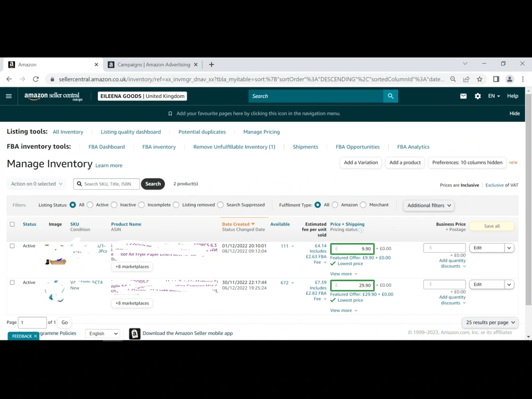Bookmark this page with star icon
The width and height of the screenshot is (532, 399).
(x=479, y=79)
